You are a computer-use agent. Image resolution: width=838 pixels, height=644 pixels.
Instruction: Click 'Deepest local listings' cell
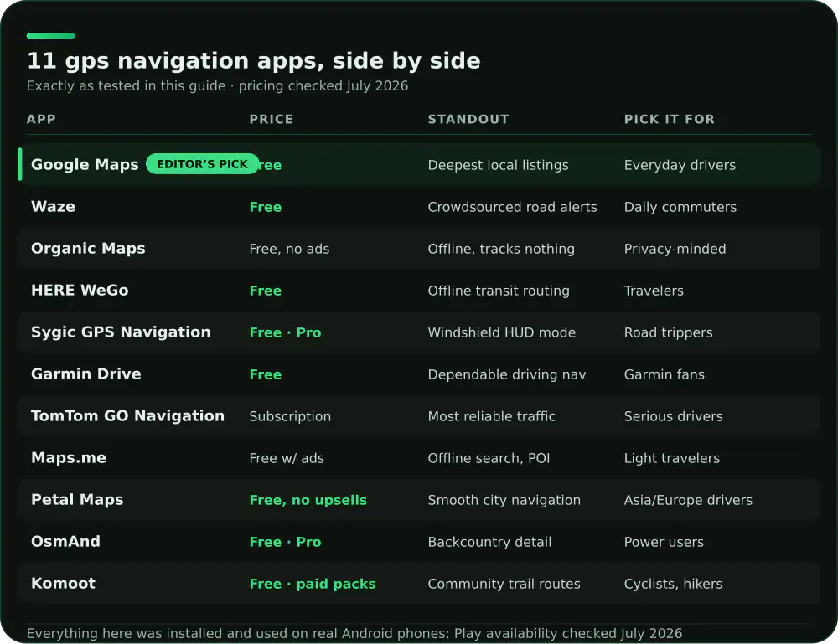pos(498,165)
